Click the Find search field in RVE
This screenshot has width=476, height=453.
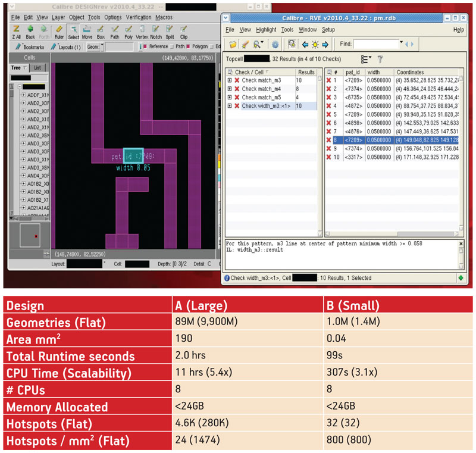(x=376, y=44)
